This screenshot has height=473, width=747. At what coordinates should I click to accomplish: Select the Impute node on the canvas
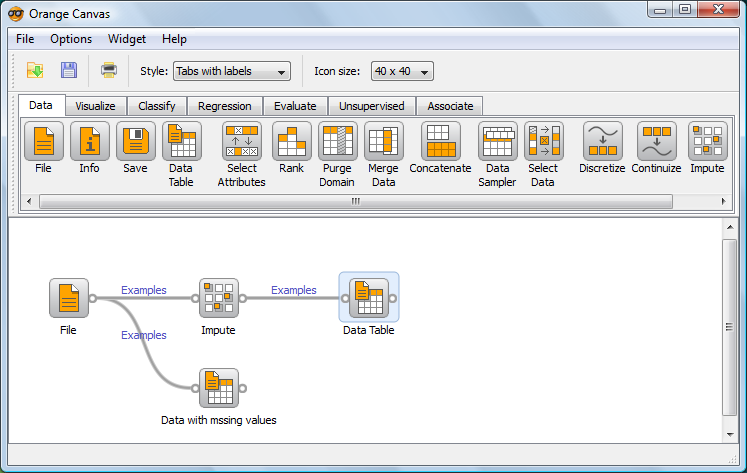tap(219, 298)
